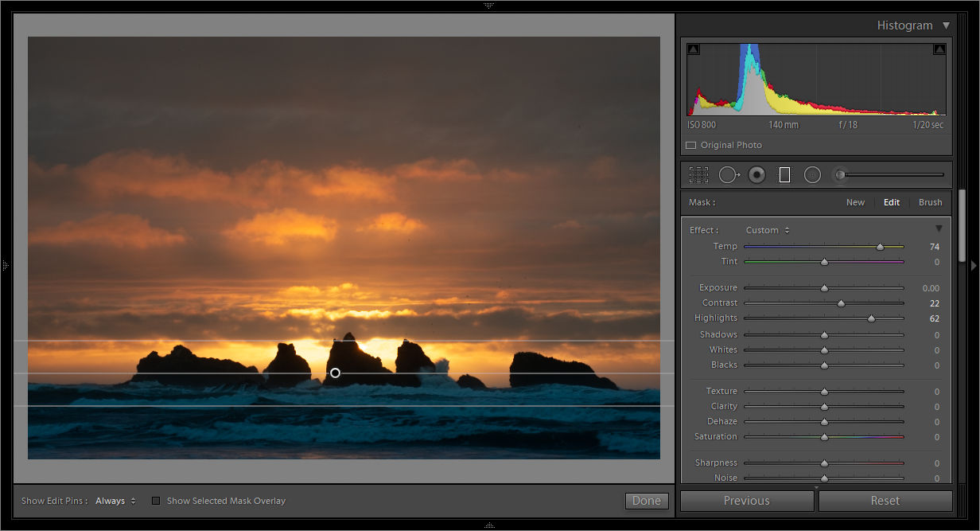Open the Spot Removal tool
Screen dimensions: 980x531
click(729, 174)
